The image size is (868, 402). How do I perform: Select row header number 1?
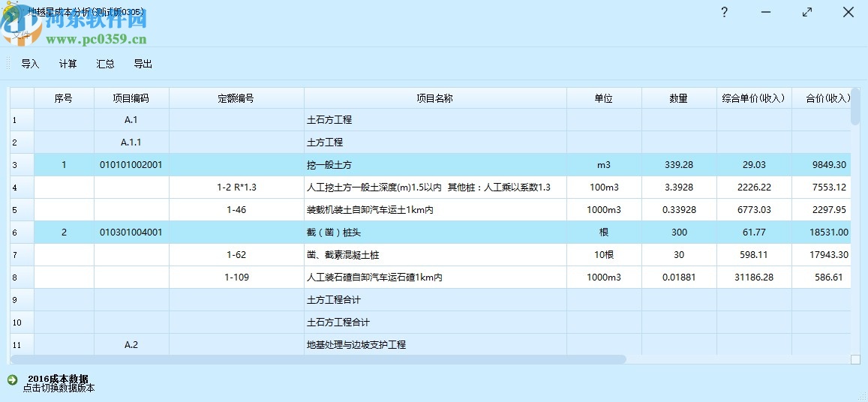23,119
